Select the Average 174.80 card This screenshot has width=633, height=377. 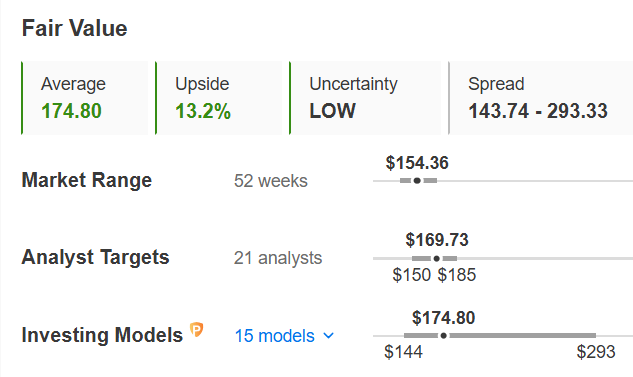click(85, 98)
